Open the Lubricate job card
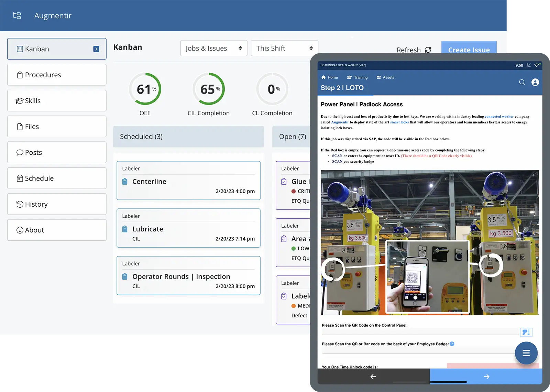 coord(188,228)
